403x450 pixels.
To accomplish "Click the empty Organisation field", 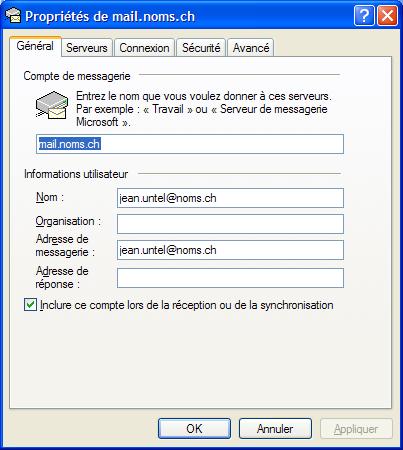I will point(230,224).
